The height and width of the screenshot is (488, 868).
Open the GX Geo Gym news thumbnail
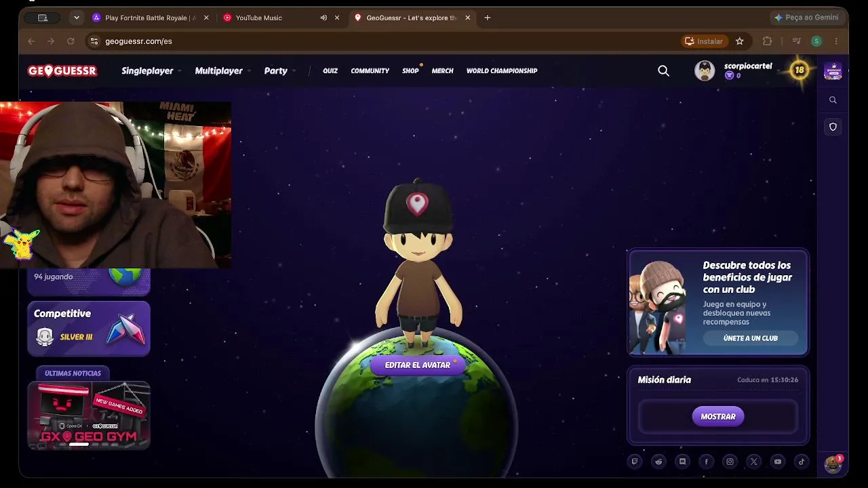pyautogui.click(x=89, y=415)
